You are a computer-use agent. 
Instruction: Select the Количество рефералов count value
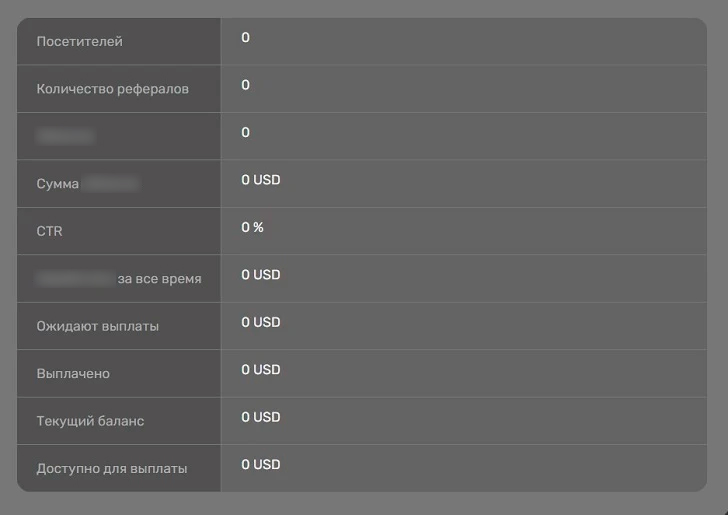tap(246, 85)
